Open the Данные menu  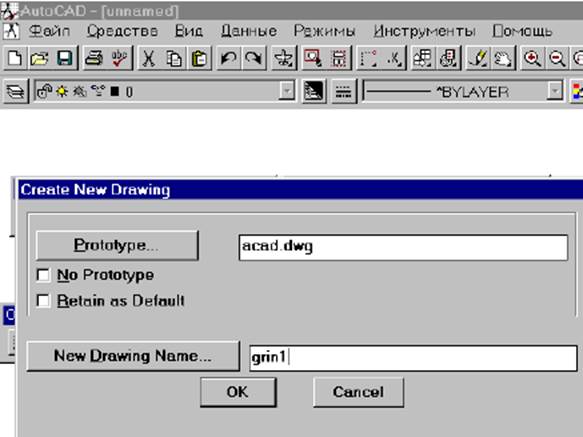click(x=249, y=31)
